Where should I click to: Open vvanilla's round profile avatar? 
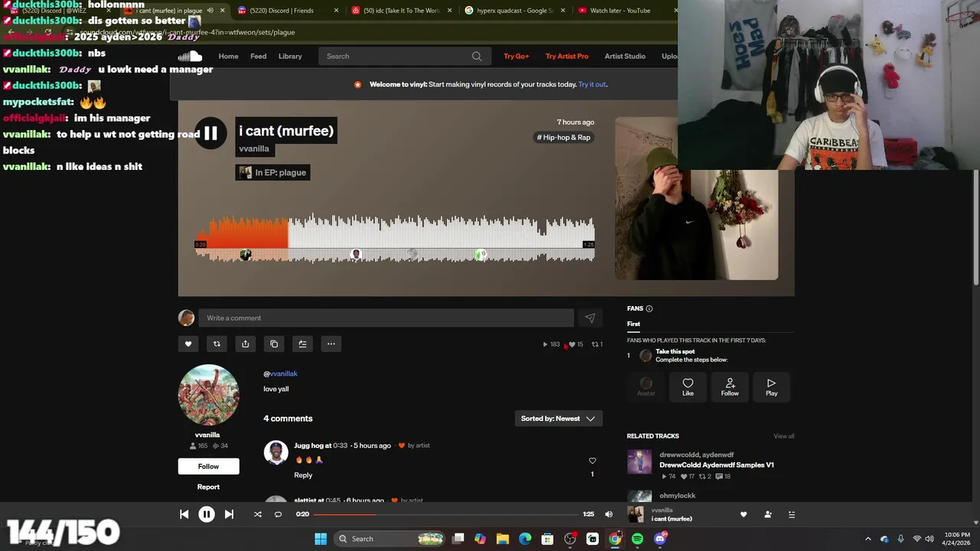point(208,395)
